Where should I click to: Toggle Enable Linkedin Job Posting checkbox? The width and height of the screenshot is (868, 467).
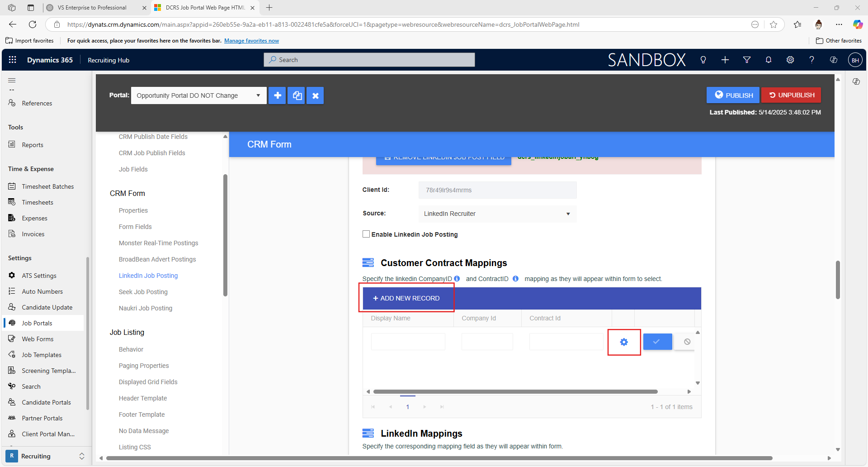tap(366, 234)
